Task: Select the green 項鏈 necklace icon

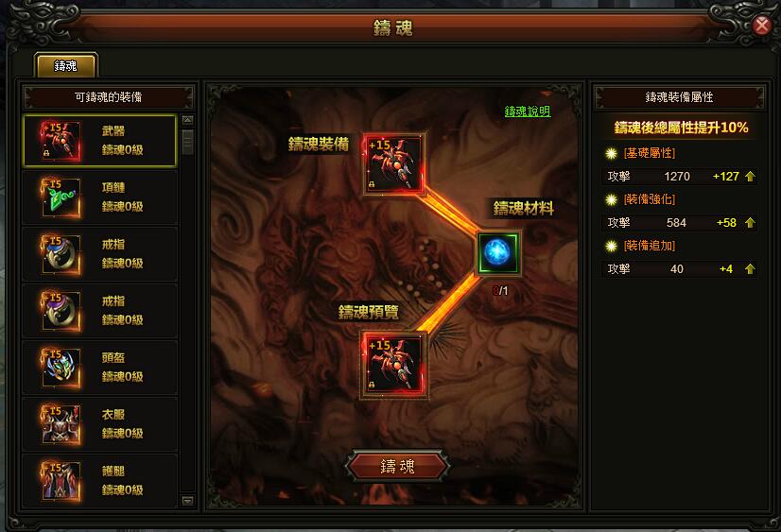Action: [61, 197]
